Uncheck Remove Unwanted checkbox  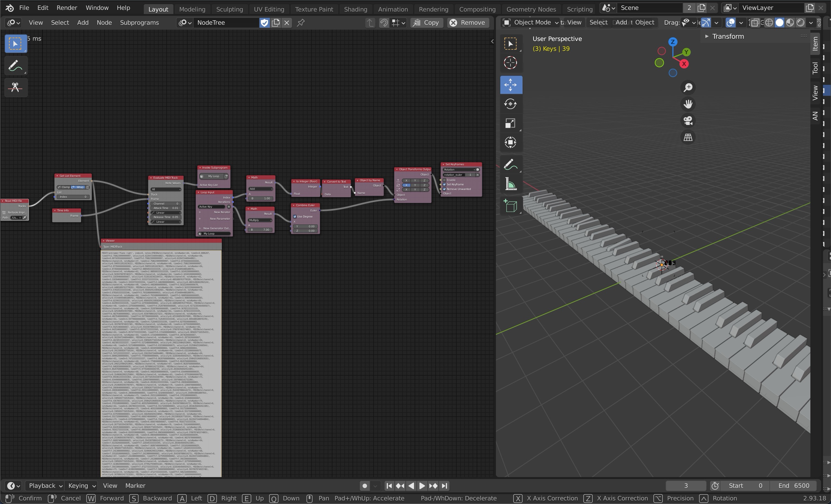pyautogui.click(x=445, y=189)
